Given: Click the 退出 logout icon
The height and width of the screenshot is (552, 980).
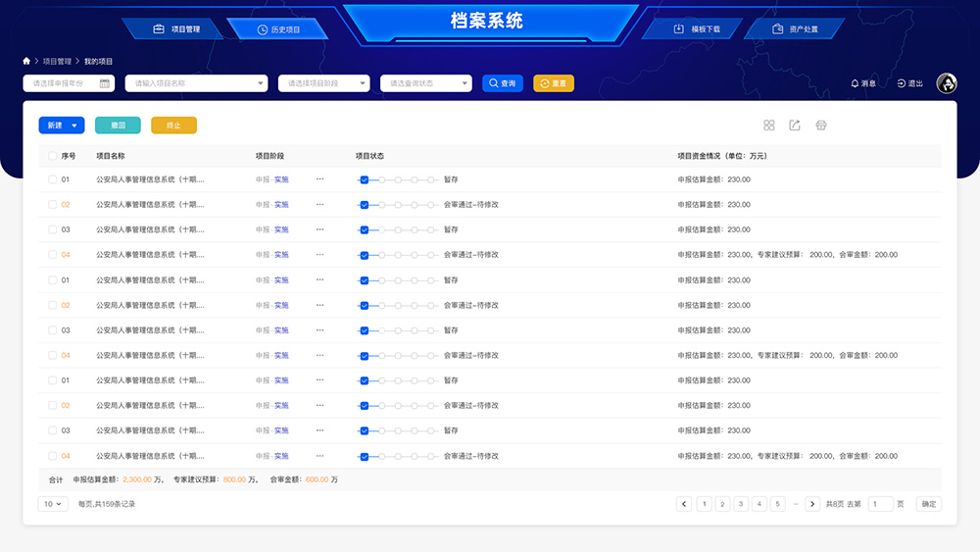Looking at the screenshot, I should point(902,83).
